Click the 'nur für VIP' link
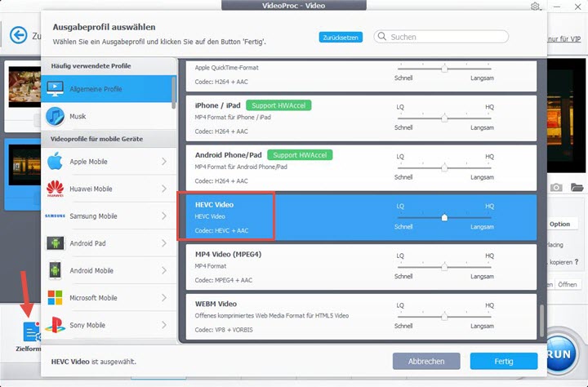Viewport: 588px width, 387px height. [x=563, y=38]
